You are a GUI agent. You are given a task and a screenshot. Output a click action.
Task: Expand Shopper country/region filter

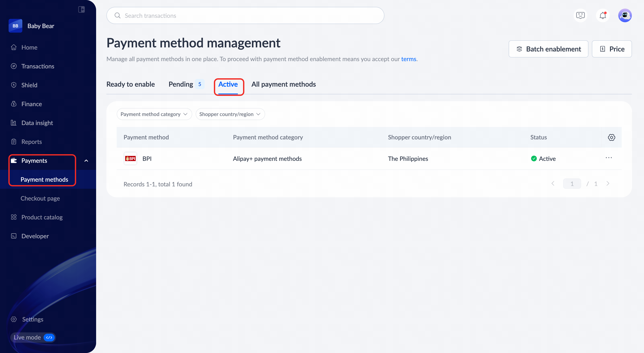[x=230, y=114]
